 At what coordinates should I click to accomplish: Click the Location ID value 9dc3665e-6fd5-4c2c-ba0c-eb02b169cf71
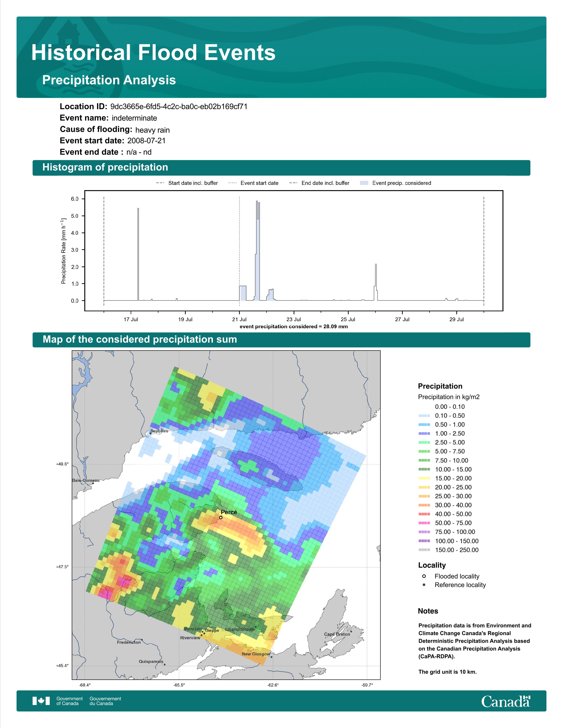[x=179, y=107]
